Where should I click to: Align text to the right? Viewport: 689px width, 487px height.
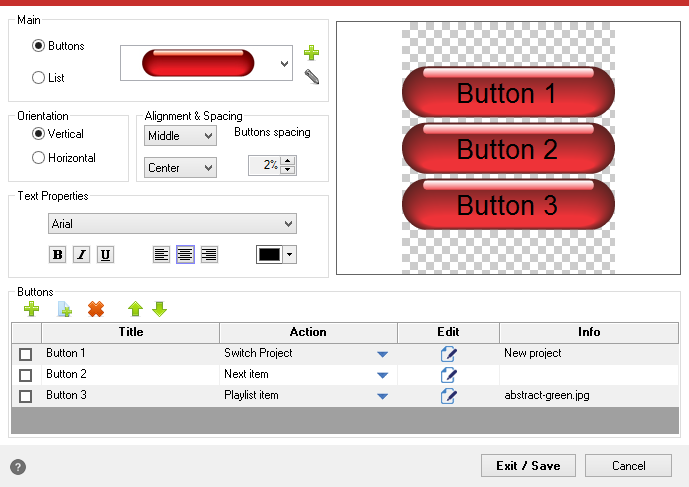209,255
